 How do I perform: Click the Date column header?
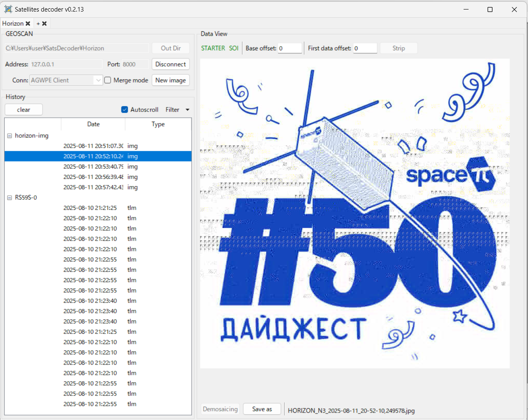(93, 124)
